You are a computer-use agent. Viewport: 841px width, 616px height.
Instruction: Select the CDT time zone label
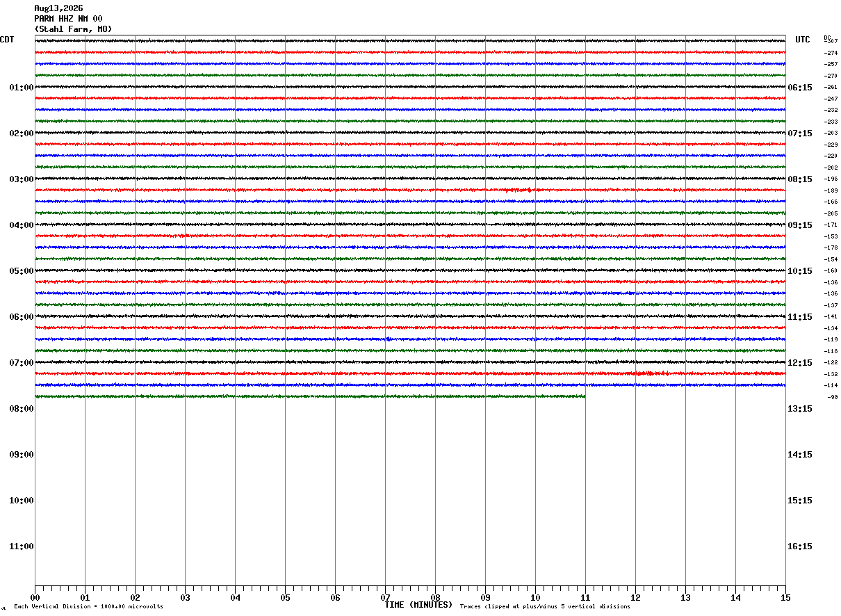pyautogui.click(x=7, y=40)
